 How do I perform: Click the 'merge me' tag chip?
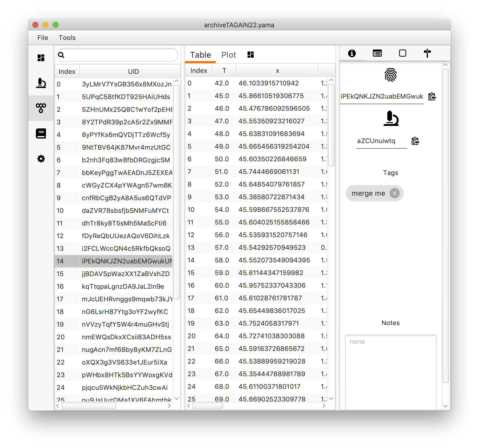[x=374, y=193]
